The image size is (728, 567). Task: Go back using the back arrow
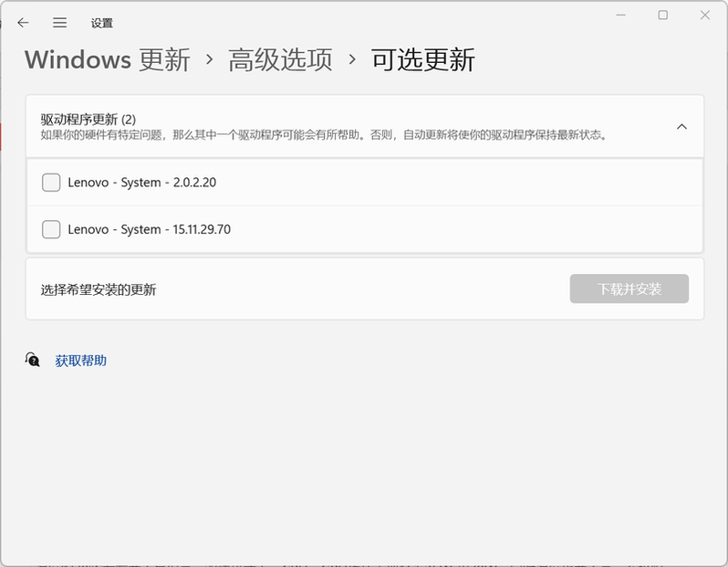pyautogui.click(x=23, y=23)
